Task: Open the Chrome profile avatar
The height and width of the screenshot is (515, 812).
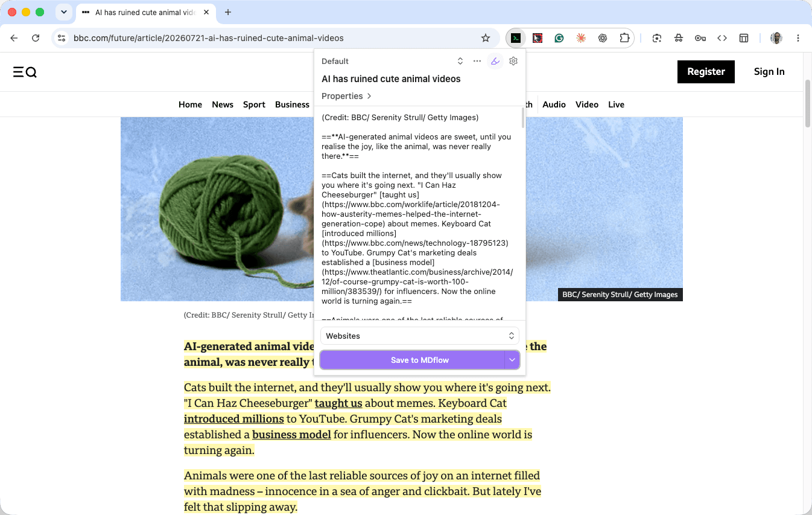Action: [776, 38]
